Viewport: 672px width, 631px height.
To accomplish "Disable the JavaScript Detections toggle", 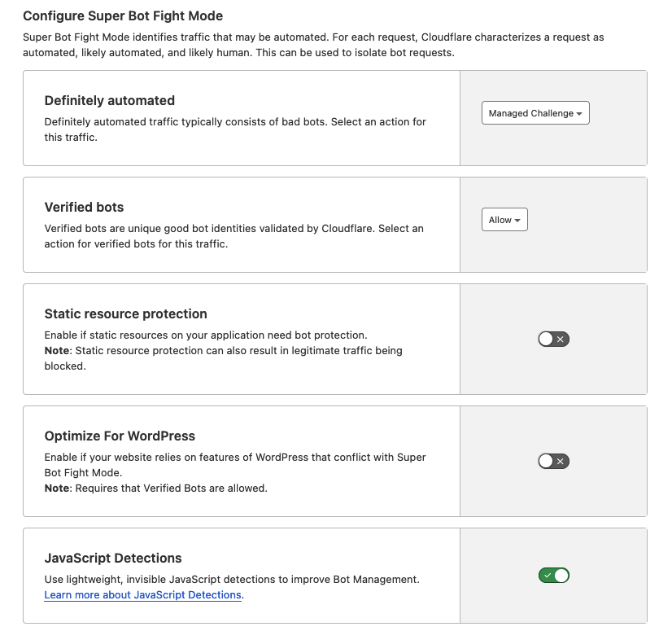I will pyautogui.click(x=553, y=576).
